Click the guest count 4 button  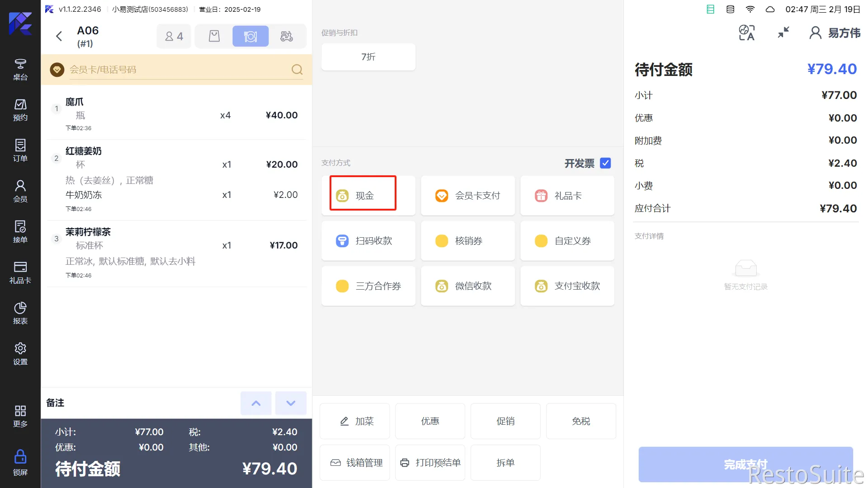pyautogui.click(x=174, y=36)
